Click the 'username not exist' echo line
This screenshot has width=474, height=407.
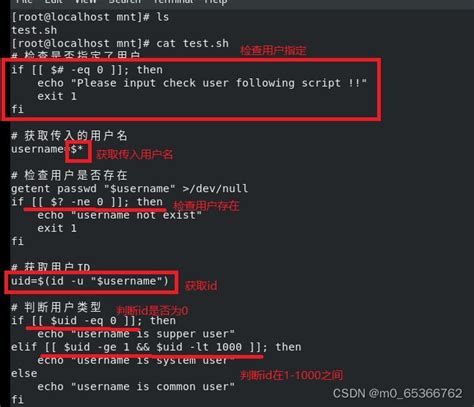tap(120, 215)
